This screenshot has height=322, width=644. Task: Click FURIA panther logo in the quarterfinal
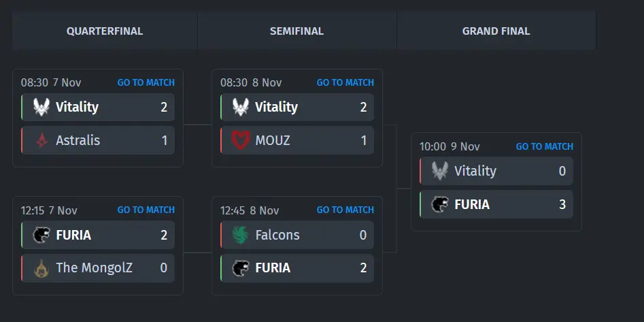[42, 235]
